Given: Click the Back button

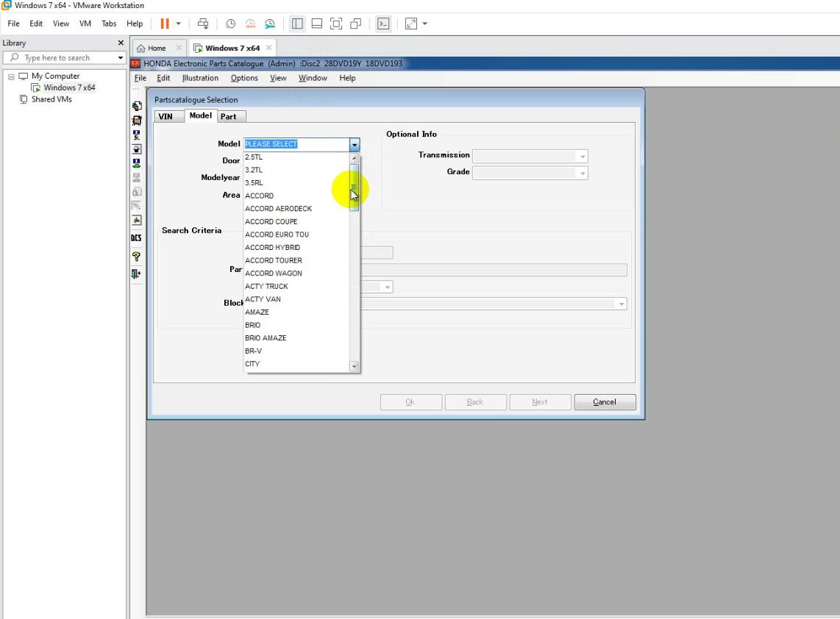Looking at the screenshot, I should tap(475, 402).
